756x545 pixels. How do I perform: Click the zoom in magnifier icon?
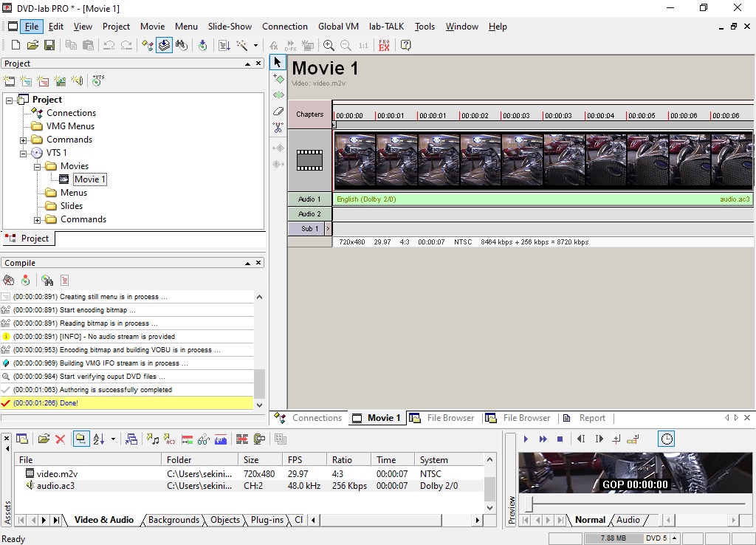[x=329, y=46]
